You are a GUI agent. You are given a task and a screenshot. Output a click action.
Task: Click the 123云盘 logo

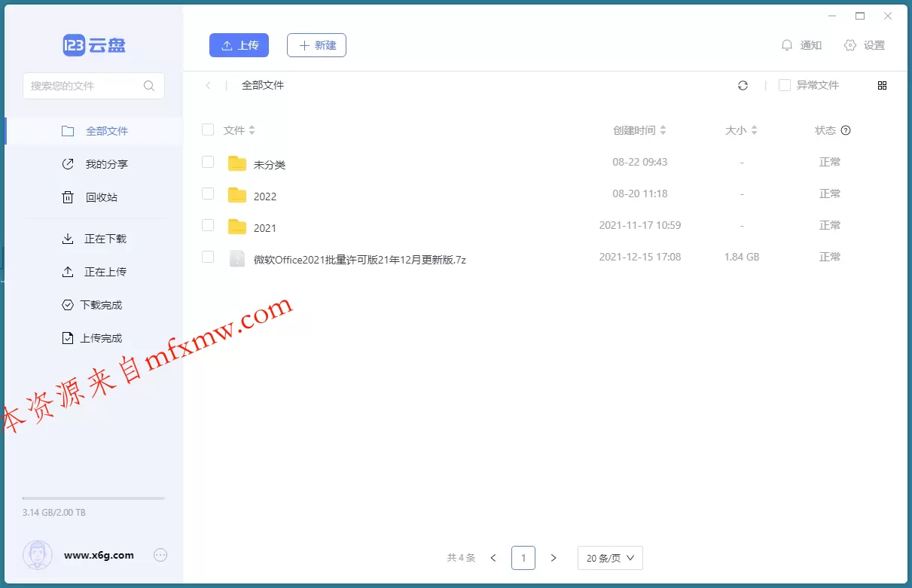[94, 45]
